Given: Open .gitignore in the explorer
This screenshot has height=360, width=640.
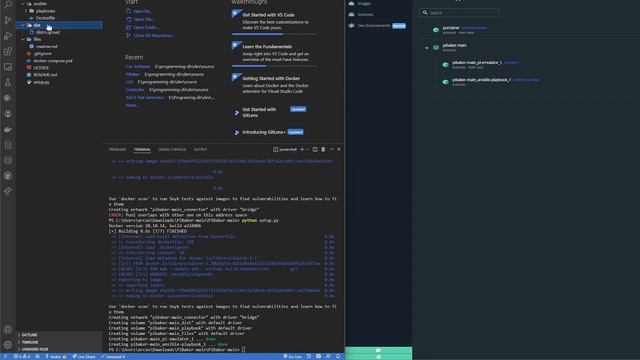Looking at the screenshot, I should (x=42, y=53).
